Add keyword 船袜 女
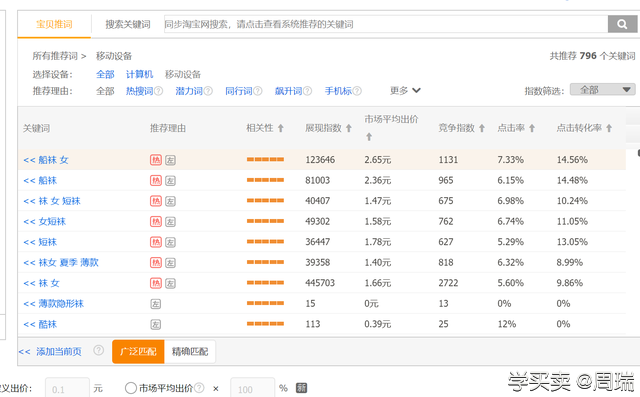640x397 pixels. (46, 160)
